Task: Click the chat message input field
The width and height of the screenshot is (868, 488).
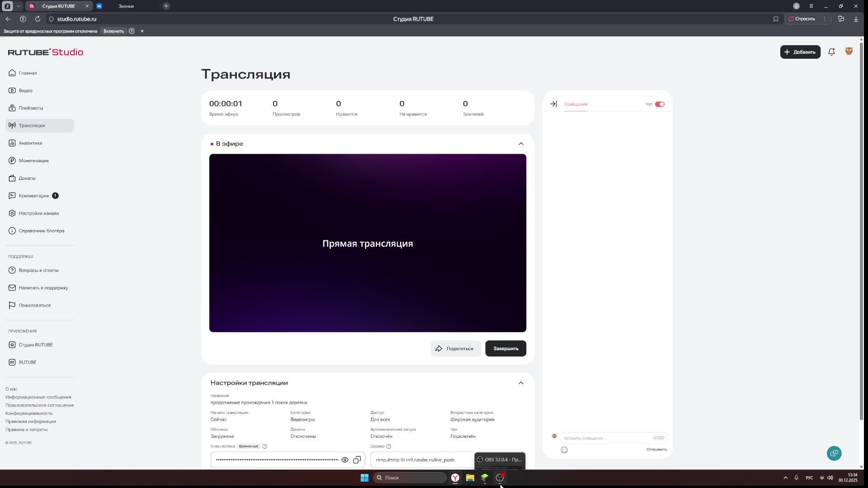Action: pyautogui.click(x=606, y=438)
